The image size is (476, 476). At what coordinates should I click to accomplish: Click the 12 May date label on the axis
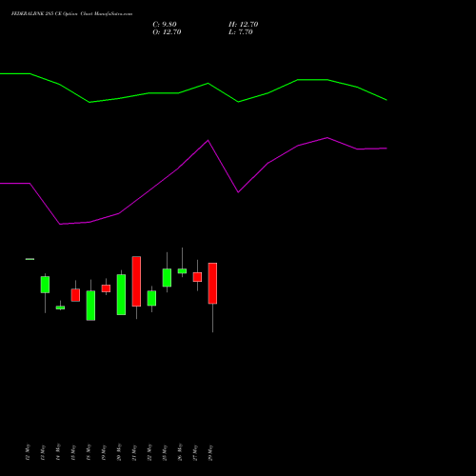(28, 452)
